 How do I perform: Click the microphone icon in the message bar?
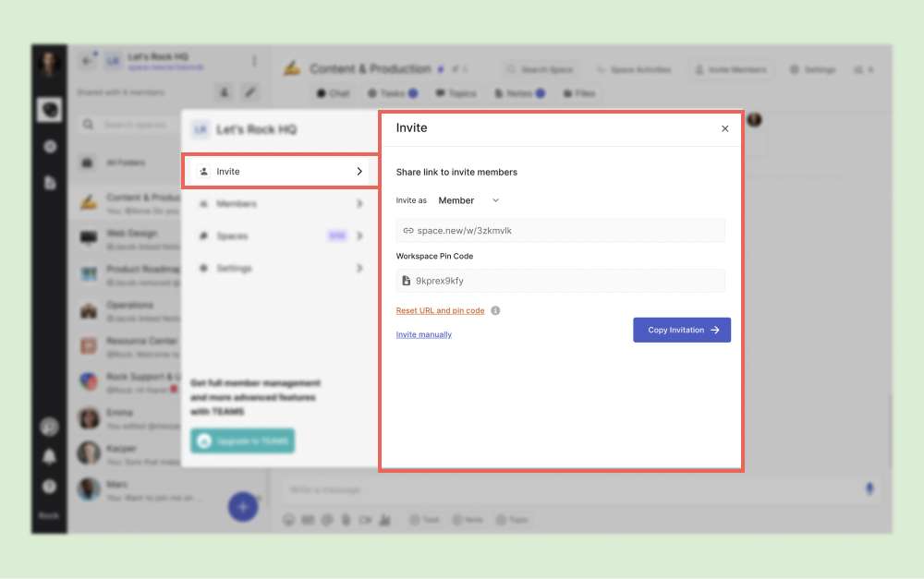point(869,489)
